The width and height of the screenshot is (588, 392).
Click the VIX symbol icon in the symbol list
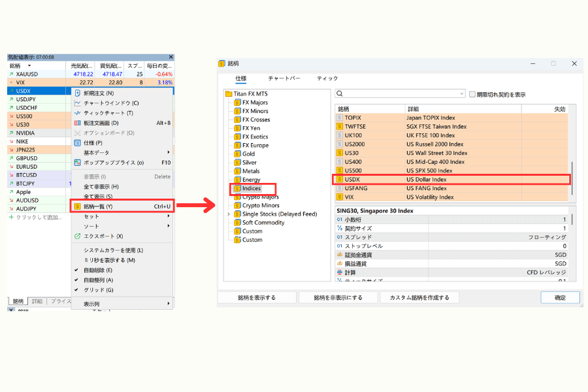(x=341, y=197)
